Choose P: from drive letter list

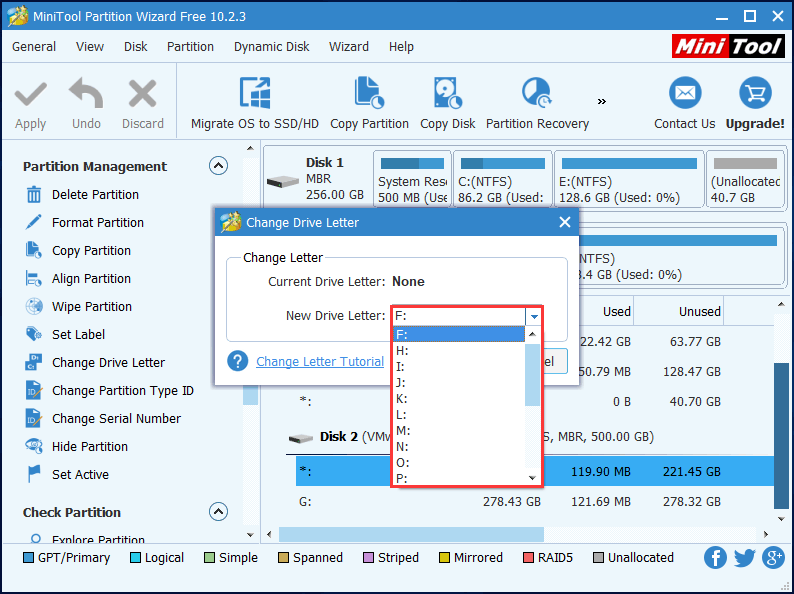tap(459, 479)
